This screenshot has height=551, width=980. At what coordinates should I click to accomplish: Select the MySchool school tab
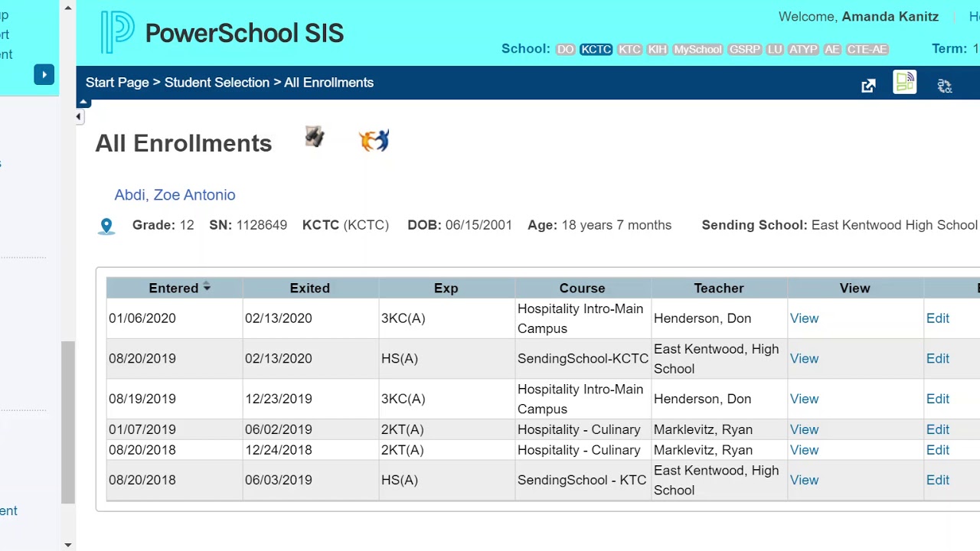tap(697, 49)
